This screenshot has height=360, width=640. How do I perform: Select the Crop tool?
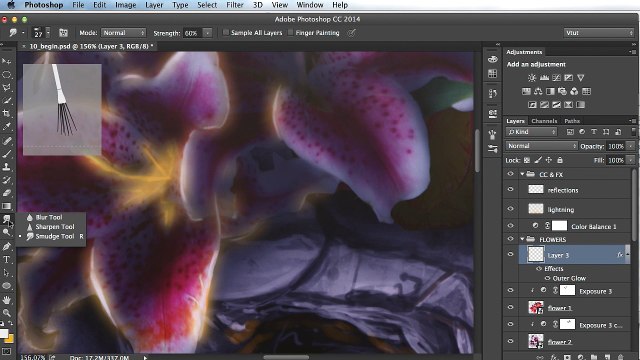pyautogui.click(x=7, y=113)
